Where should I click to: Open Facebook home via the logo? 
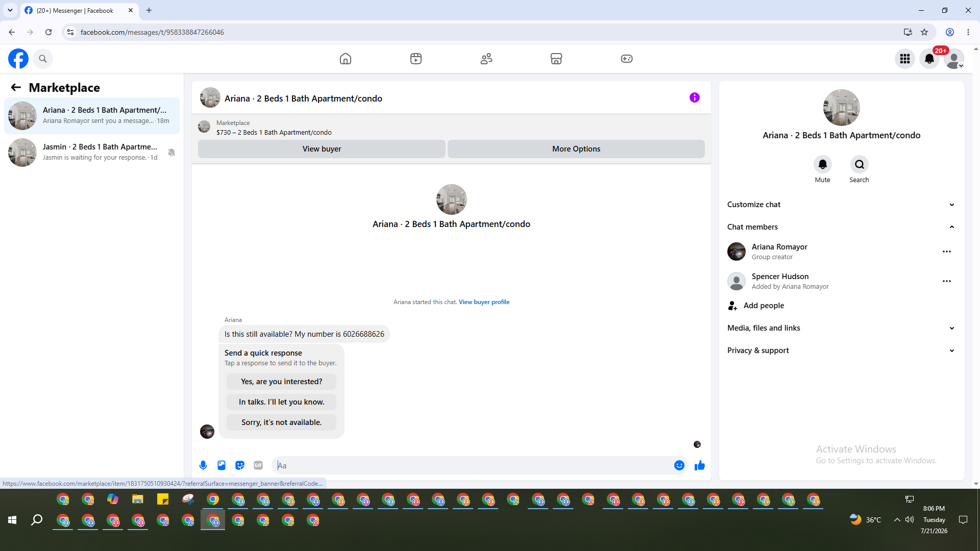(x=18, y=59)
